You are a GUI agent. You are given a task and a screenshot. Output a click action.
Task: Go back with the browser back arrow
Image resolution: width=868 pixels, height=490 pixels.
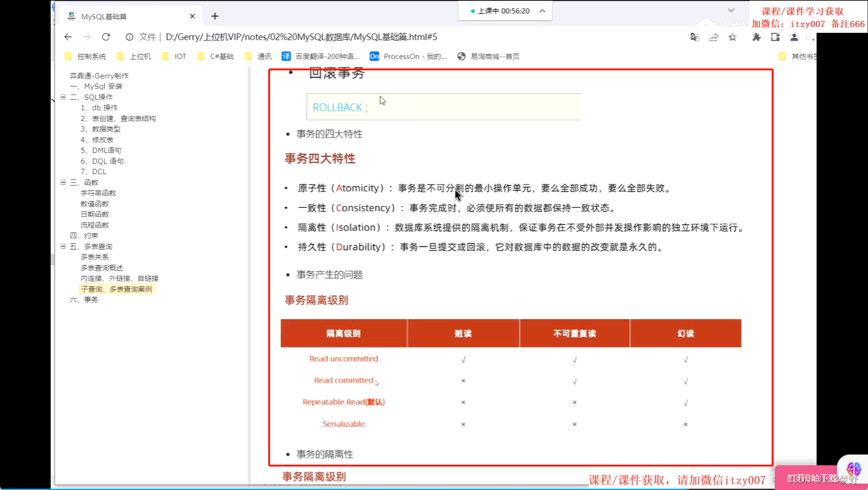click(68, 37)
